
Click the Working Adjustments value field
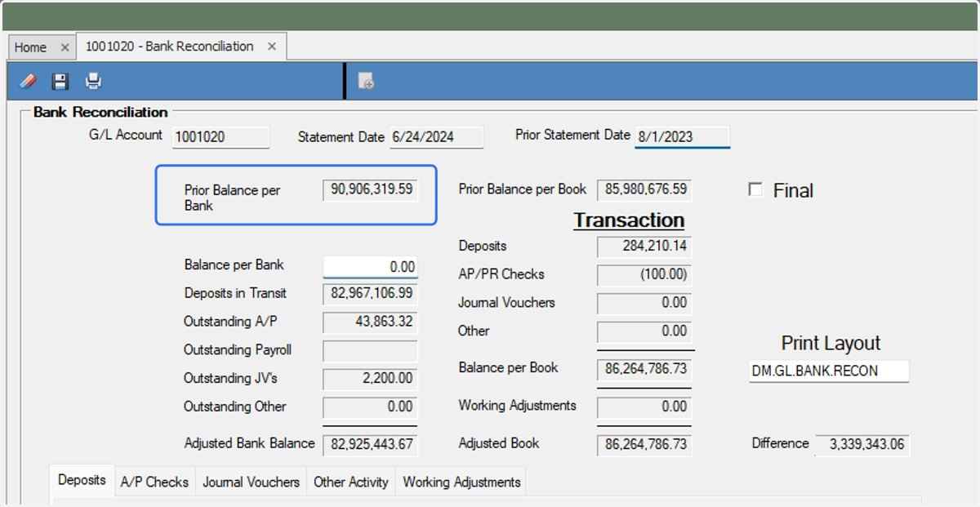tap(644, 407)
